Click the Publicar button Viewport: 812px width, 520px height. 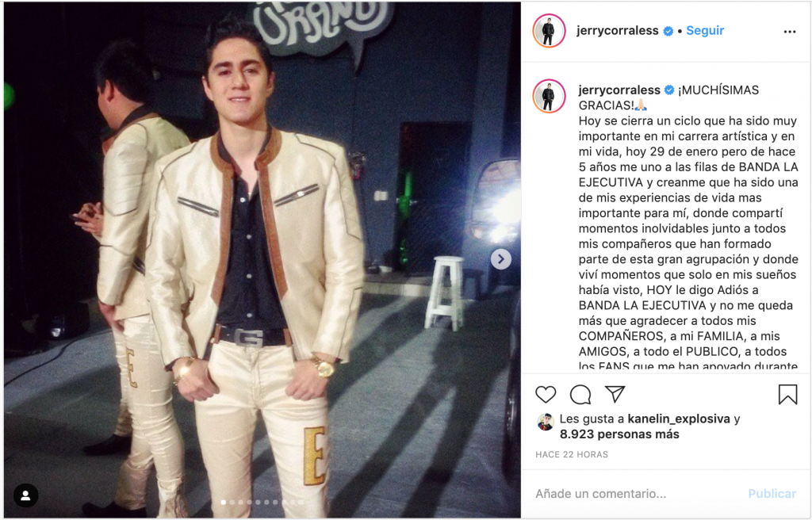click(x=772, y=494)
